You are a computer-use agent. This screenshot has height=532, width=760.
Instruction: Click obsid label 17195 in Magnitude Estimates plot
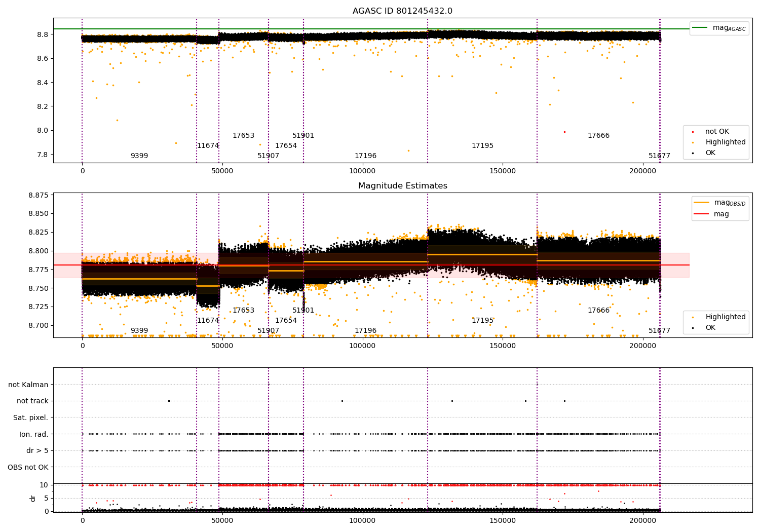(482, 321)
